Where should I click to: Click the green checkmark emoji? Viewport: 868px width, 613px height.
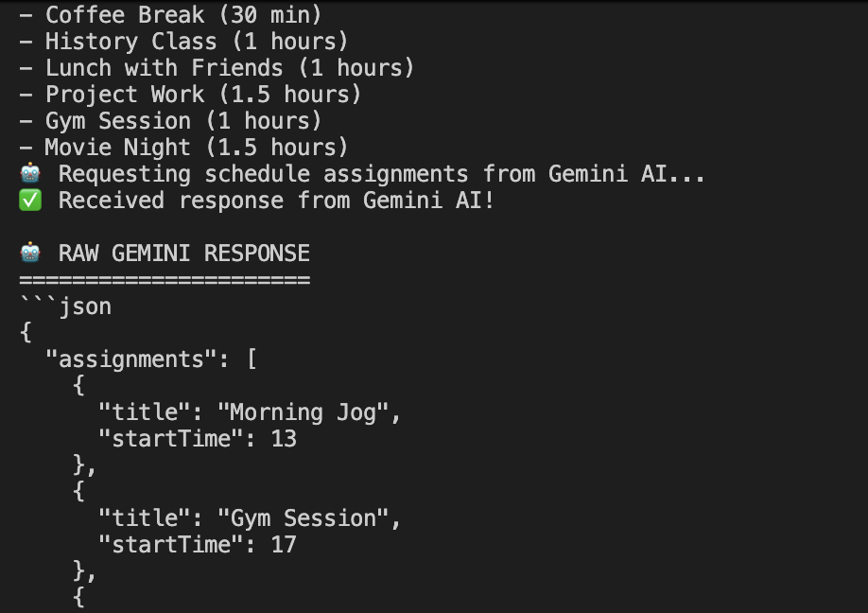(30, 201)
